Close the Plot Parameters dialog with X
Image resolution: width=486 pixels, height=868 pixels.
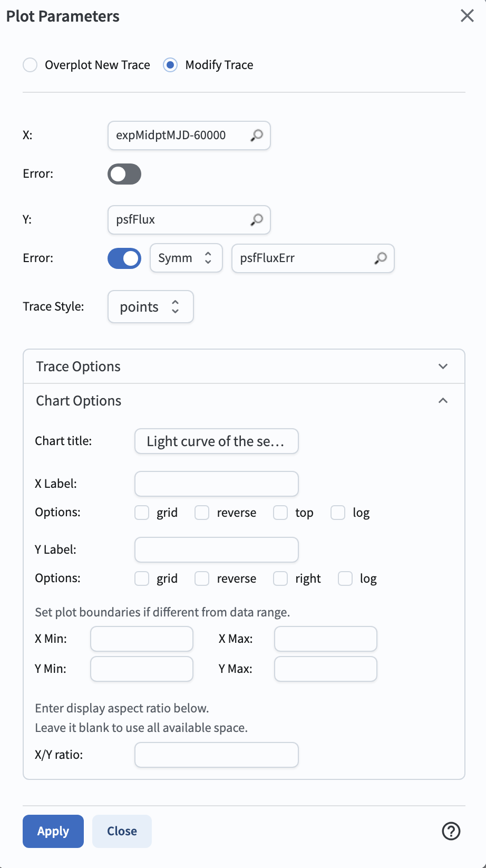pos(467,16)
